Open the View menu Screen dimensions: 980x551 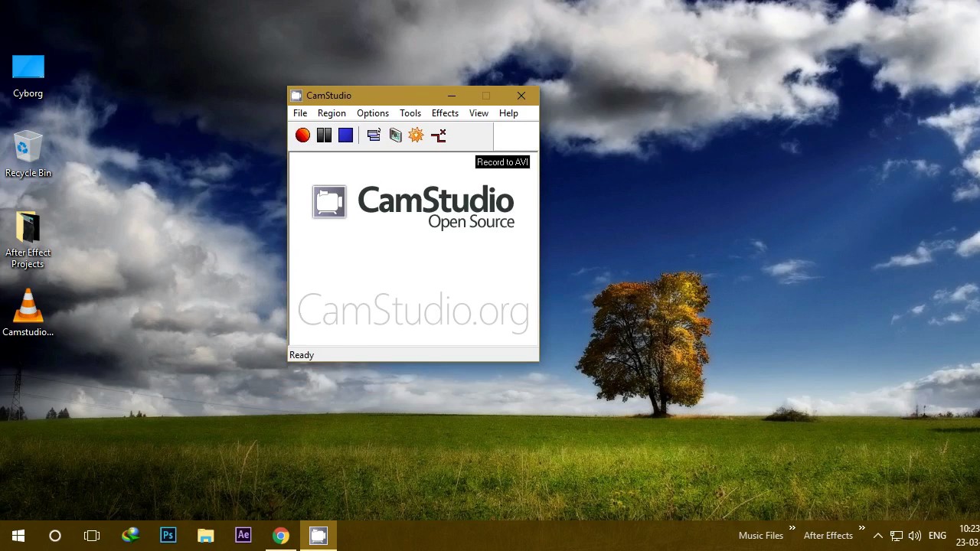pos(479,113)
